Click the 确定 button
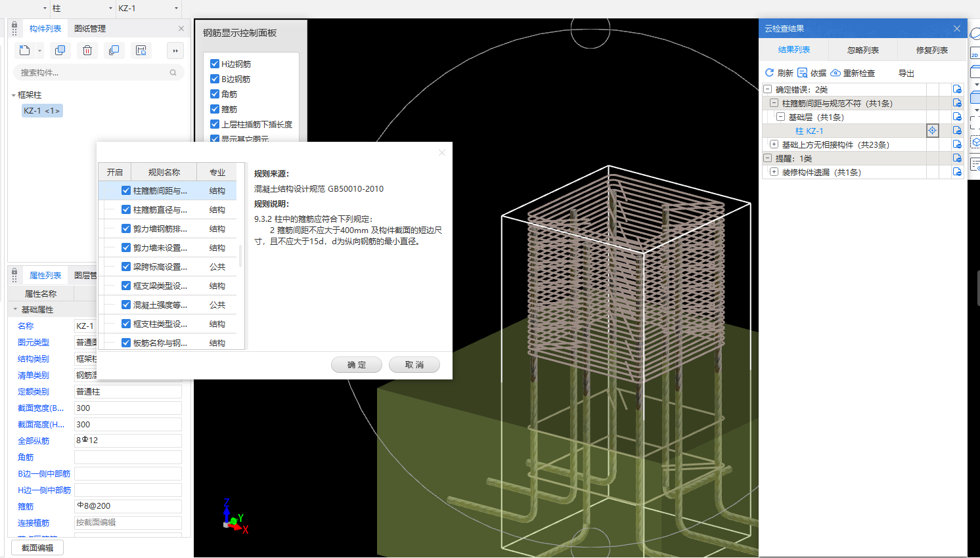Viewport: 980px width, 558px height. point(357,365)
